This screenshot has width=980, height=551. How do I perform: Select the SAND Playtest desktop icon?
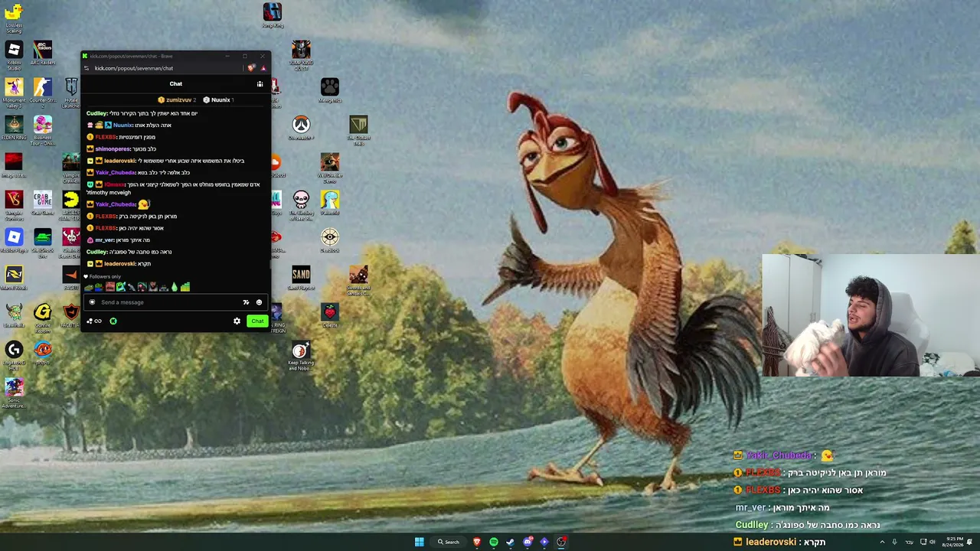[301, 278]
